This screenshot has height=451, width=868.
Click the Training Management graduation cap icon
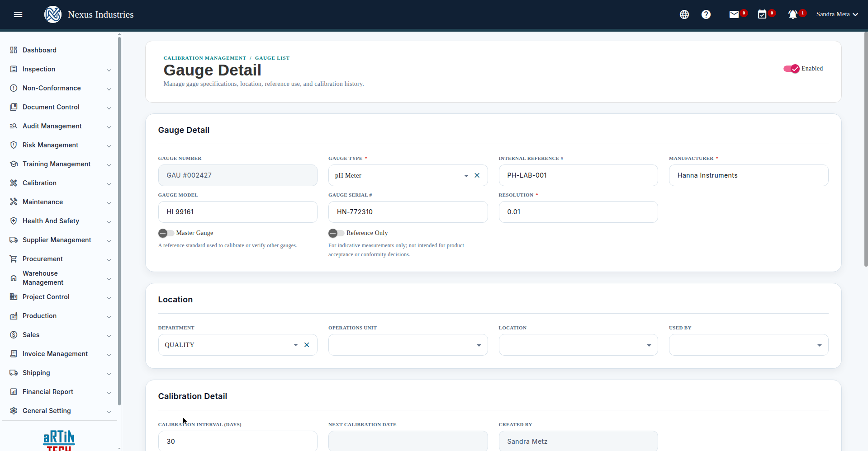(14, 164)
